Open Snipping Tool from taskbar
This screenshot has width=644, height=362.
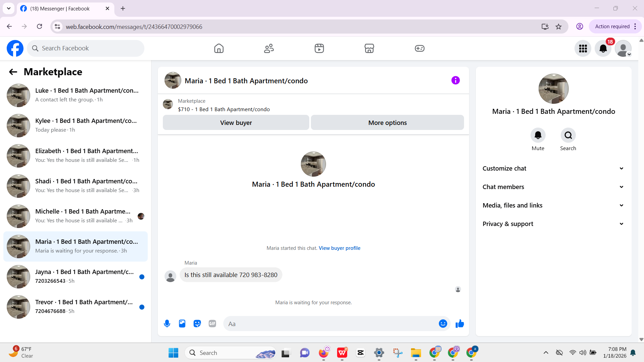coord(398,353)
